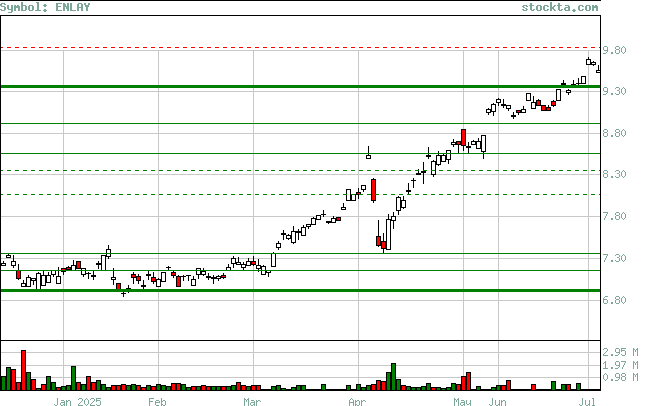The height and width of the screenshot is (406, 655).
Task: Click the 2.95 M volume axis label
Action: [620, 352]
